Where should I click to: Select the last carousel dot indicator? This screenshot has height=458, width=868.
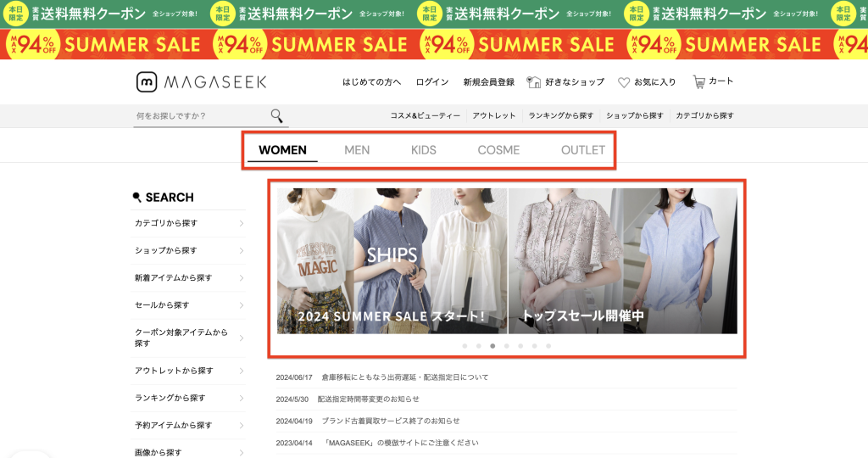(x=548, y=346)
